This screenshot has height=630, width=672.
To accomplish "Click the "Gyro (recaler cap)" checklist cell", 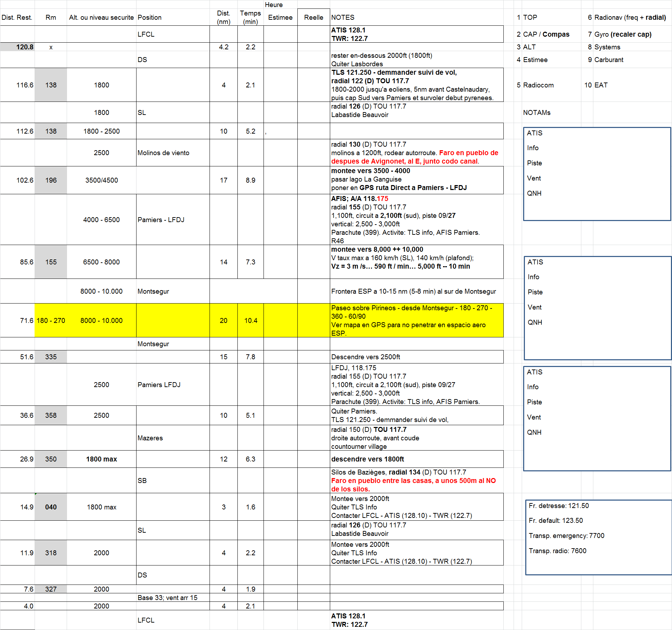I will click(623, 34).
